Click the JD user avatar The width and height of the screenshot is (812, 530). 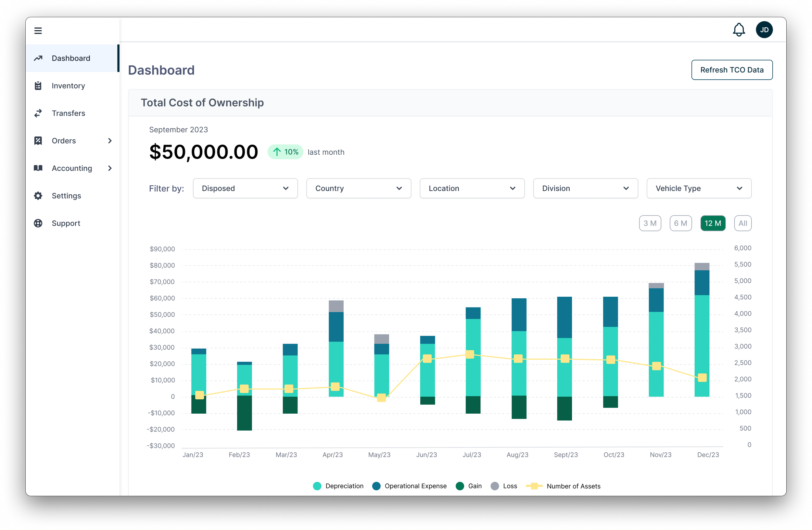tap(764, 30)
